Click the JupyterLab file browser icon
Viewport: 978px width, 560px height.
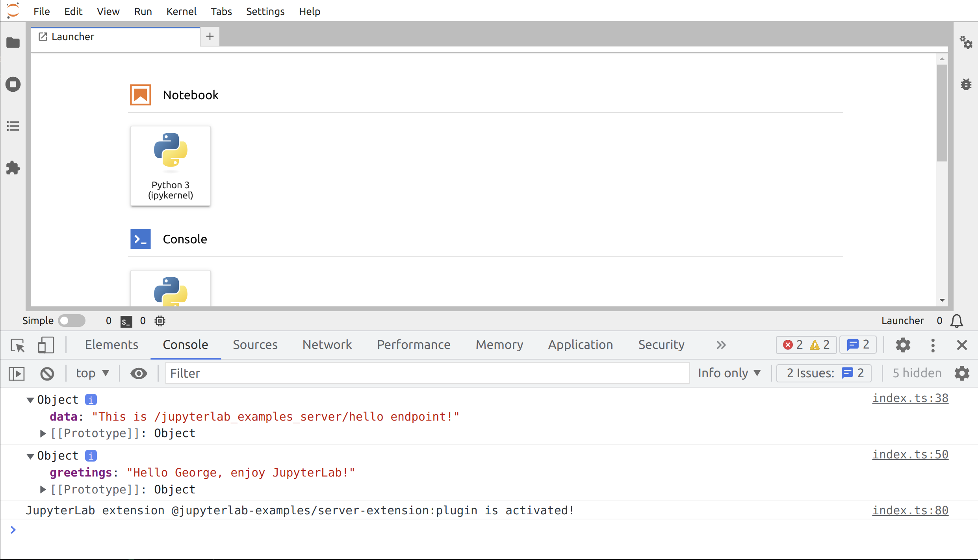point(13,42)
